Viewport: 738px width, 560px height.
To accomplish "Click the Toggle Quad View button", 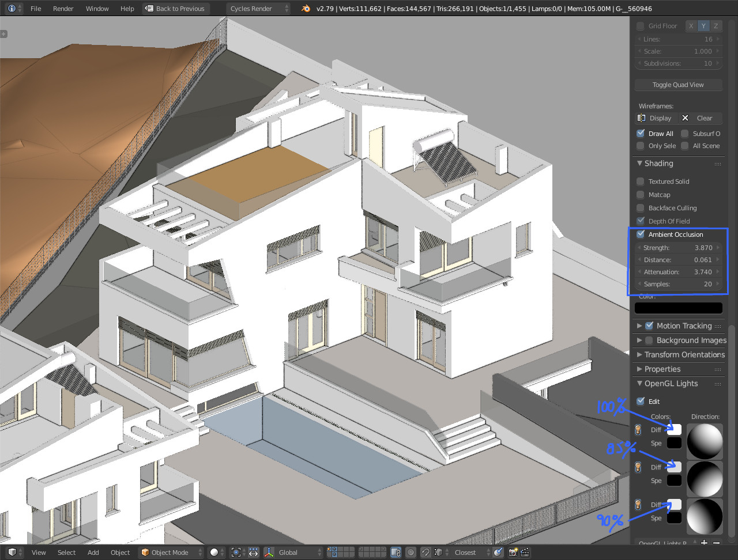I will point(678,85).
